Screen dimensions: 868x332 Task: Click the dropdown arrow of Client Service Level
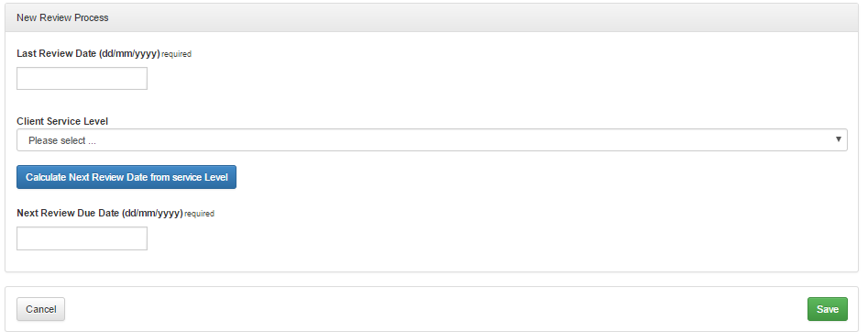click(838, 139)
